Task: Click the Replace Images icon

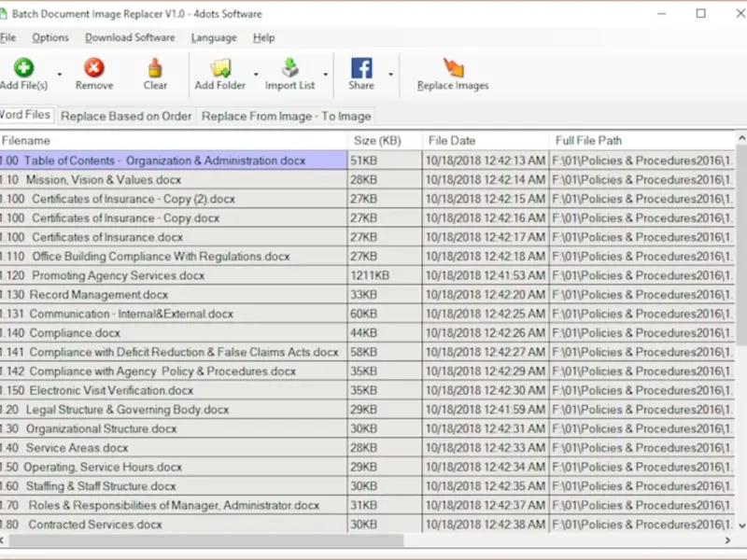Action: [453, 67]
